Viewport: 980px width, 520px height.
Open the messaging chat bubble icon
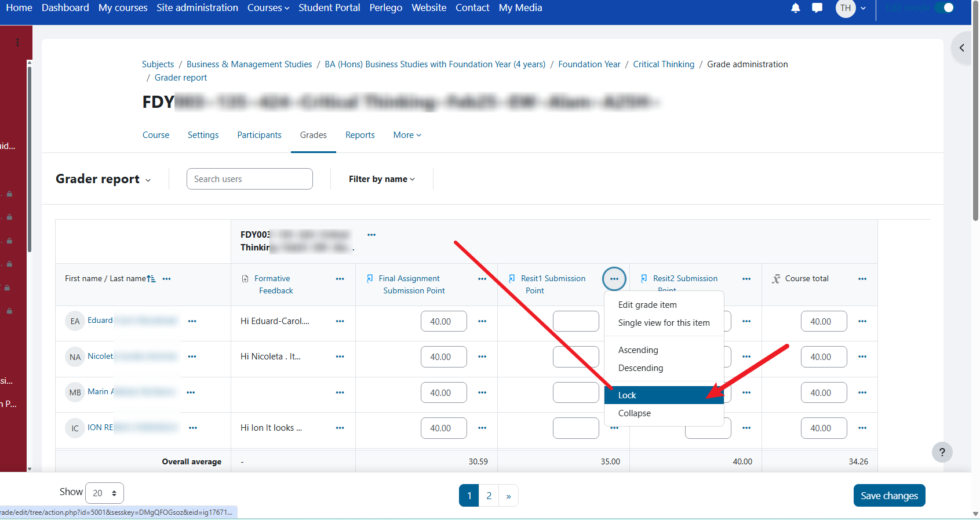tap(817, 8)
